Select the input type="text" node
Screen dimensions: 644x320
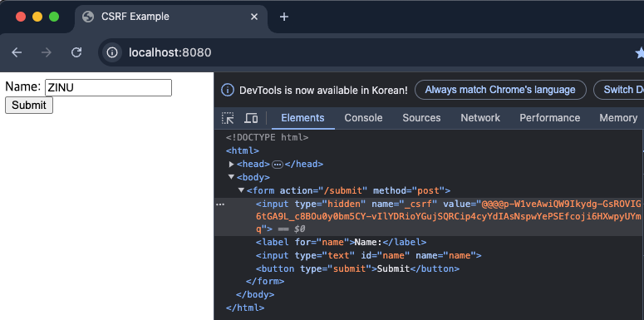pos(368,255)
